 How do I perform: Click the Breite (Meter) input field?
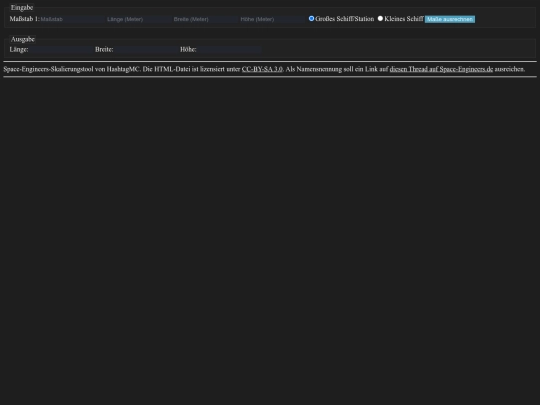(205, 19)
